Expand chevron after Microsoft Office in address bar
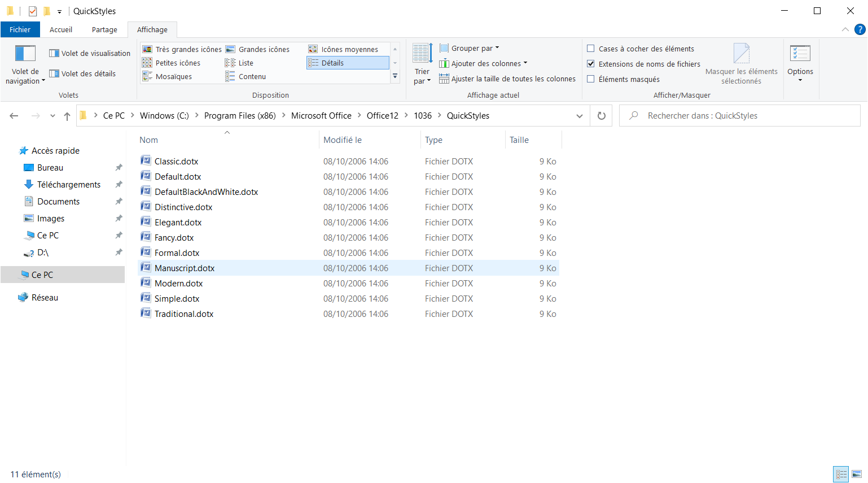868x483 pixels. [359, 115]
